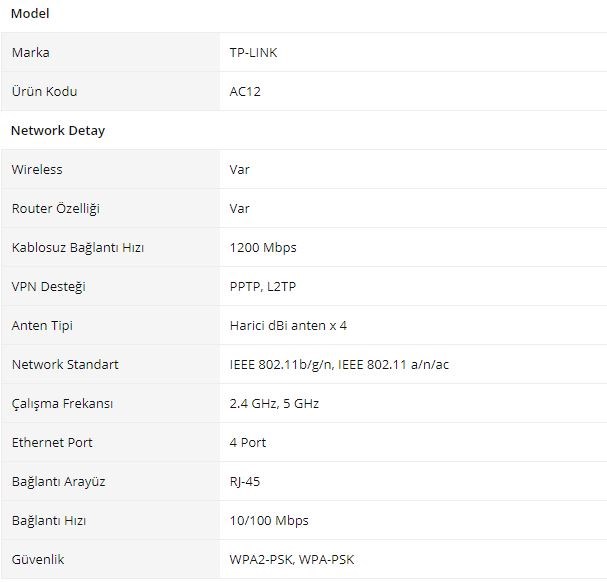
Task: Click the RJ-45 interface value
Action: [245, 482]
